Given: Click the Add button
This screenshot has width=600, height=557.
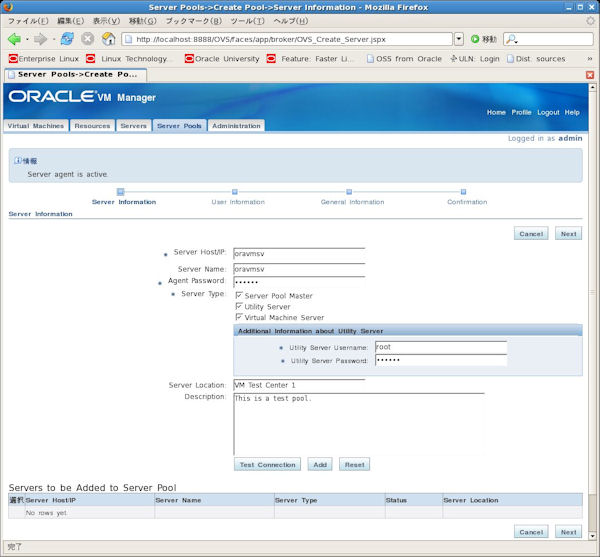Looking at the screenshot, I should 320,464.
